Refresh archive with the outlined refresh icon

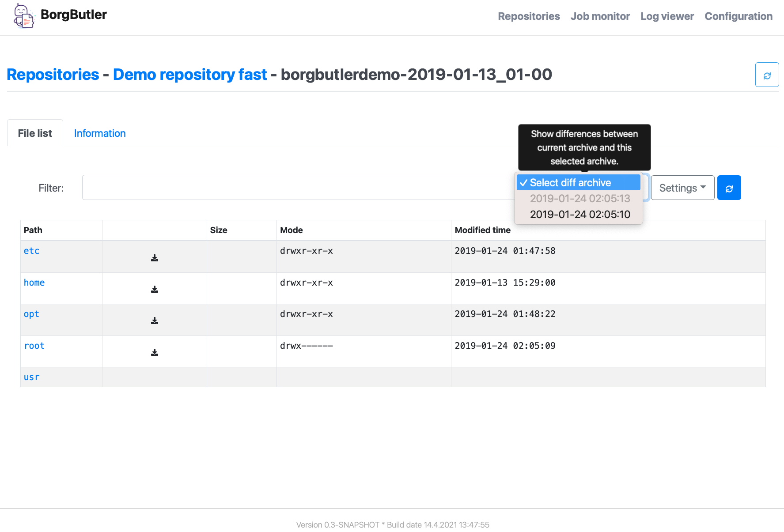[767, 75]
